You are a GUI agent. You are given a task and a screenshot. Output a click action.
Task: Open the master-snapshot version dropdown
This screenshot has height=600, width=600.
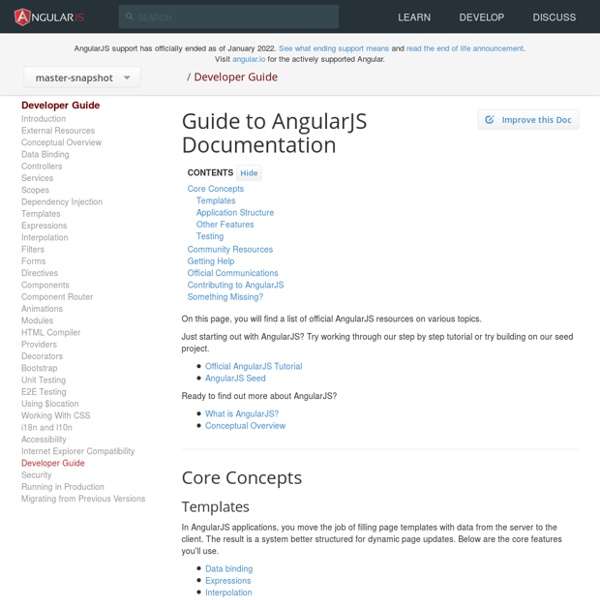coord(82,78)
